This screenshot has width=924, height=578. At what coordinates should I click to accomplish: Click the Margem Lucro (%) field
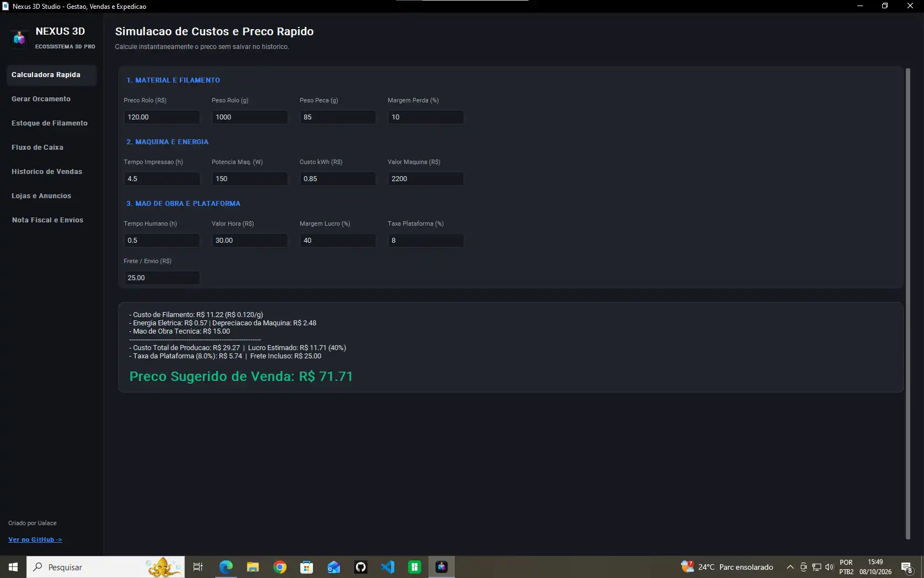[338, 241]
